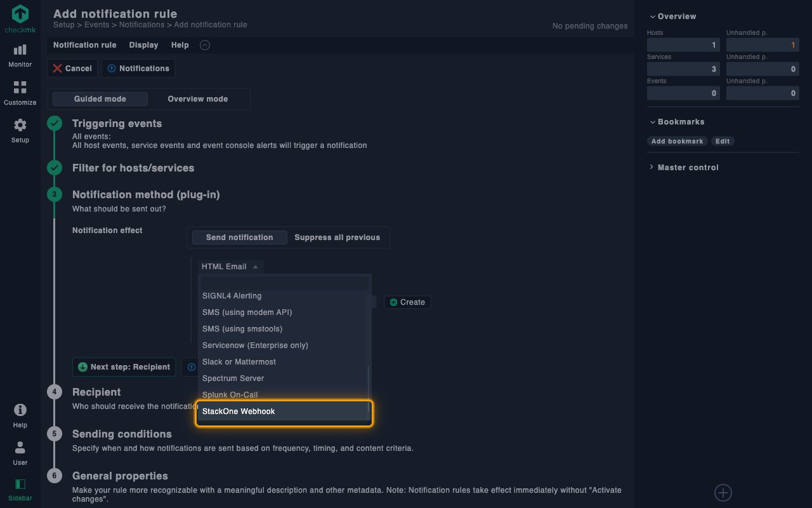The width and height of the screenshot is (812, 508).
Task: Open the Setup gear menu
Action: point(20,131)
